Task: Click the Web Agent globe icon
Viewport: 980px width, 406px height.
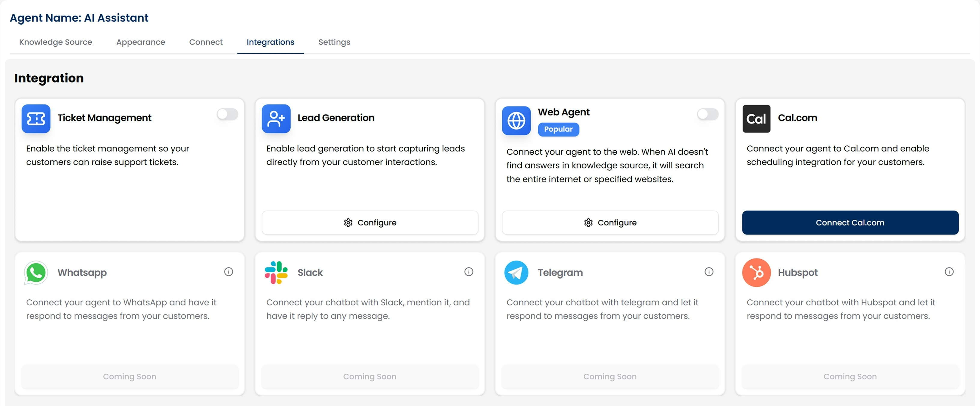Action: [516, 121]
